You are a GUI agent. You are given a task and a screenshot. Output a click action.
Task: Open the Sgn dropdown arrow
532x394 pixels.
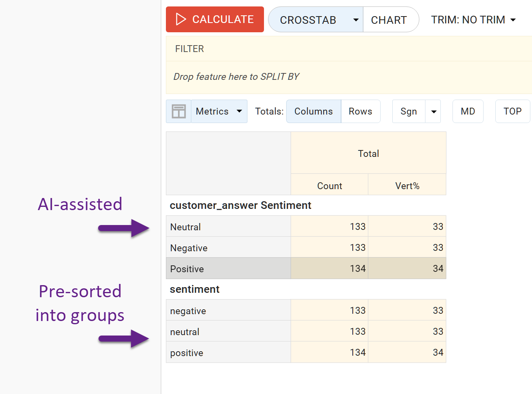click(x=434, y=112)
